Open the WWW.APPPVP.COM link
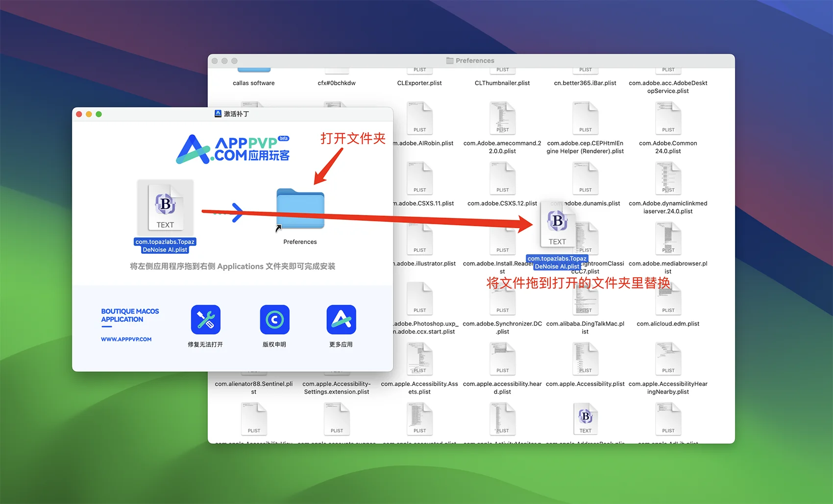 click(x=126, y=339)
